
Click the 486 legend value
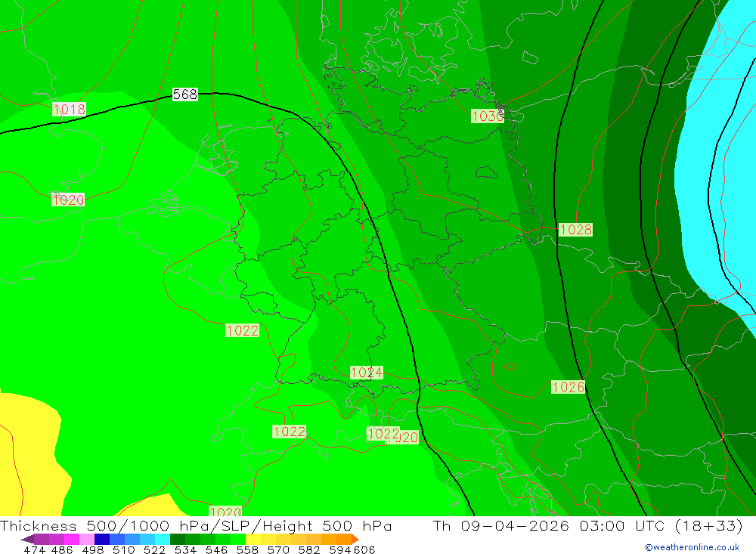62,549
